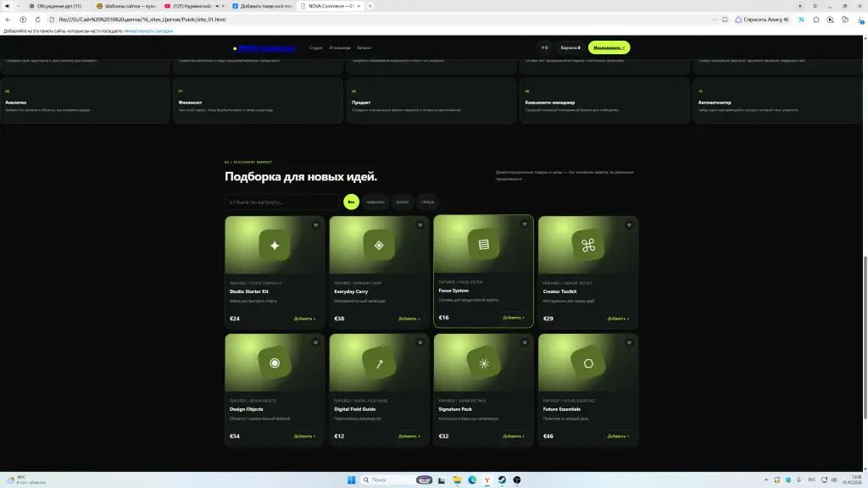Switch to the 'Добавить товар' browser tab

(263, 6)
